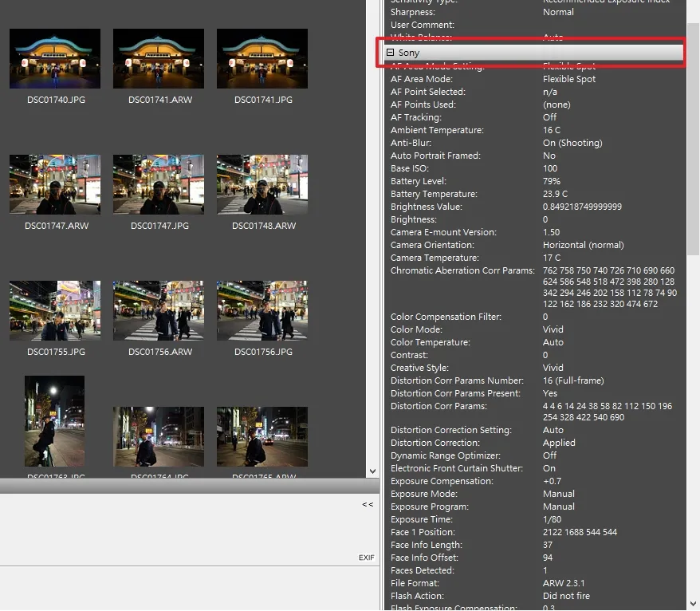700x611 pixels.
Task: Click the 'On (Shooting)' value
Action: click(x=572, y=143)
